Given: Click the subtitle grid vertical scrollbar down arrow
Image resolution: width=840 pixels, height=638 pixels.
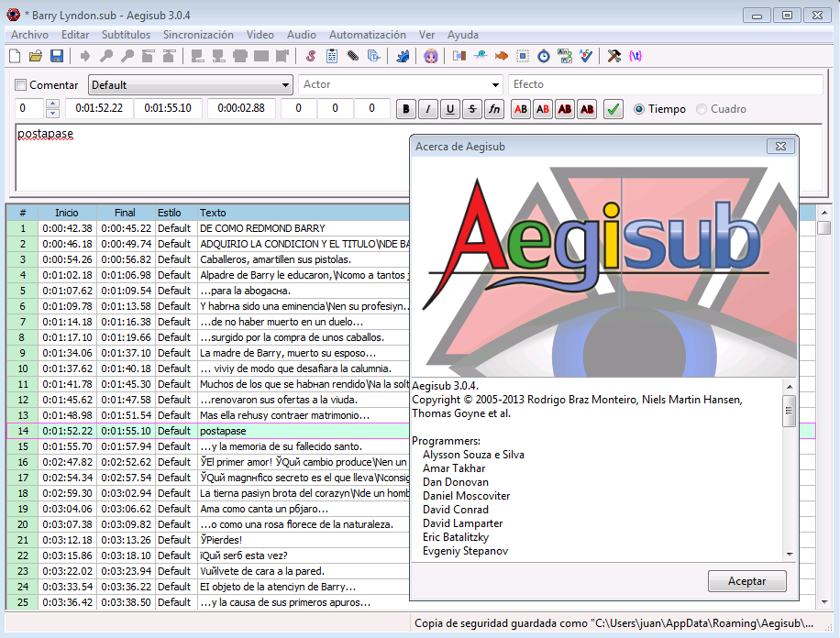Looking at the screenshot, I should 824,602.
